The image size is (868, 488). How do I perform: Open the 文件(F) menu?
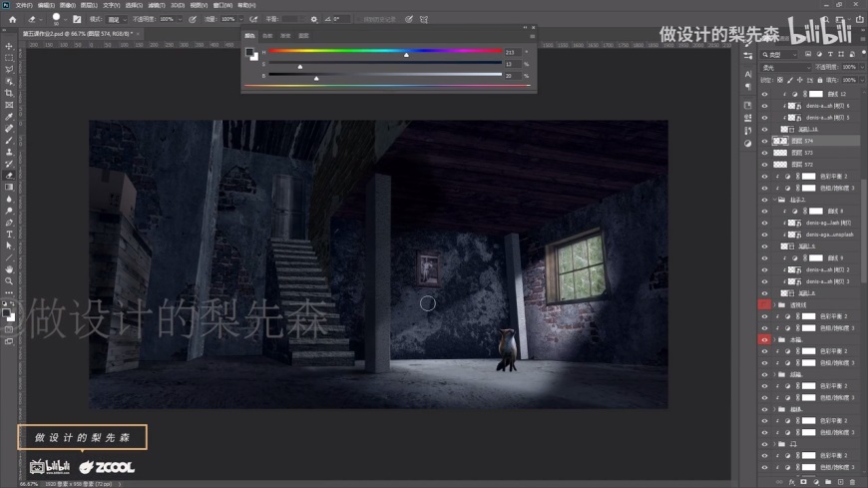pos(24,5)
